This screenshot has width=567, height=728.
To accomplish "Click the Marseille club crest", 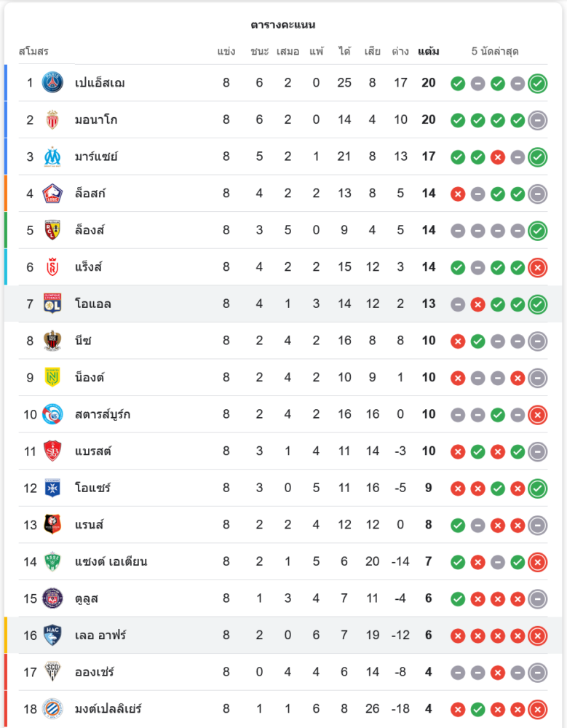I will (52, 157).
